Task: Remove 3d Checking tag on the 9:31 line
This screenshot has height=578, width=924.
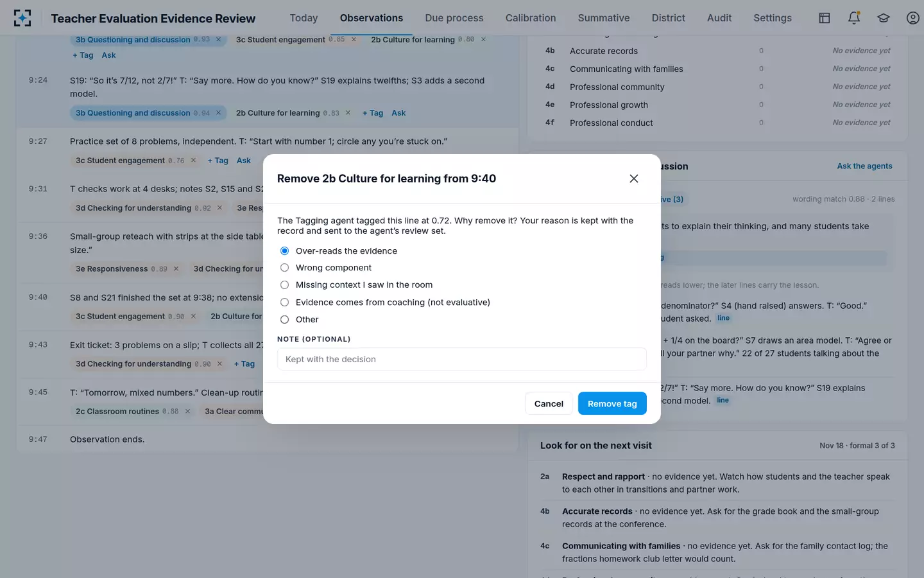Action: coord(219,208)
